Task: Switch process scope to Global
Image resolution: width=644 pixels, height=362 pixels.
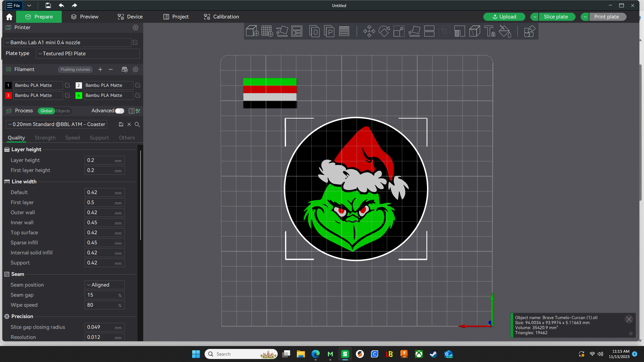Action: coord(46,111)
